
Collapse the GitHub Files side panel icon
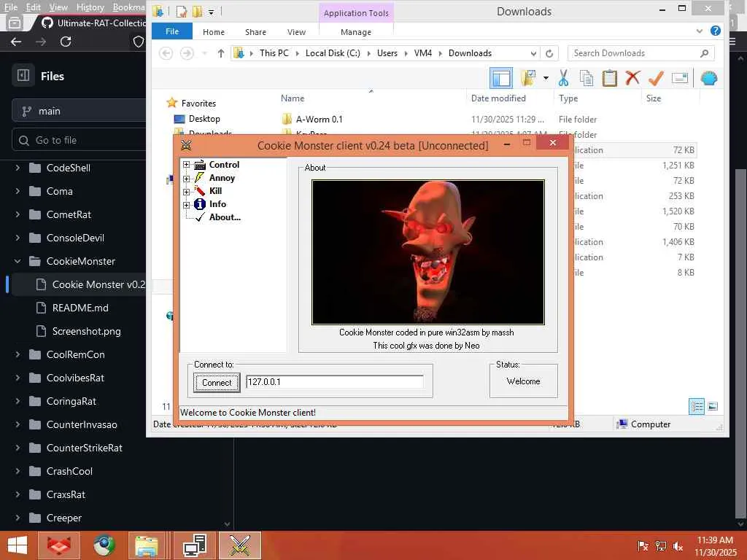tap(23, 75)
